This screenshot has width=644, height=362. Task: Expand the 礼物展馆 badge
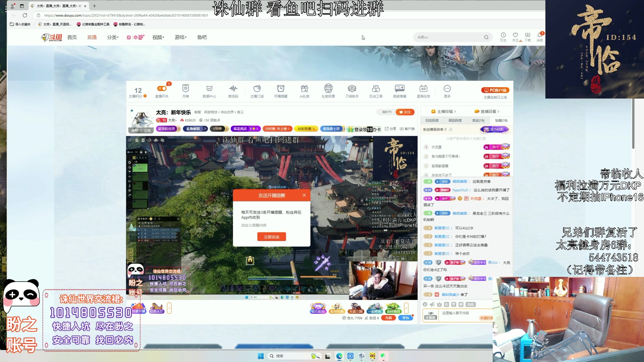[x=195, y=129]
